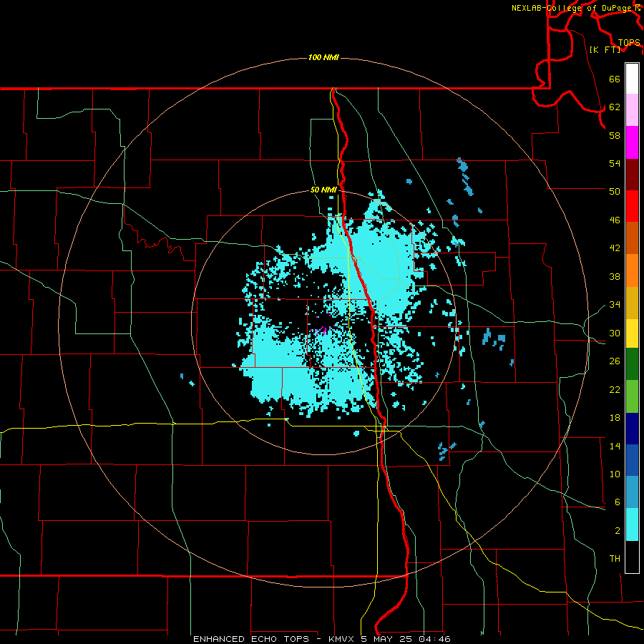
Task: Click the cyan legend segment
Action: click(x=632, y=525)
